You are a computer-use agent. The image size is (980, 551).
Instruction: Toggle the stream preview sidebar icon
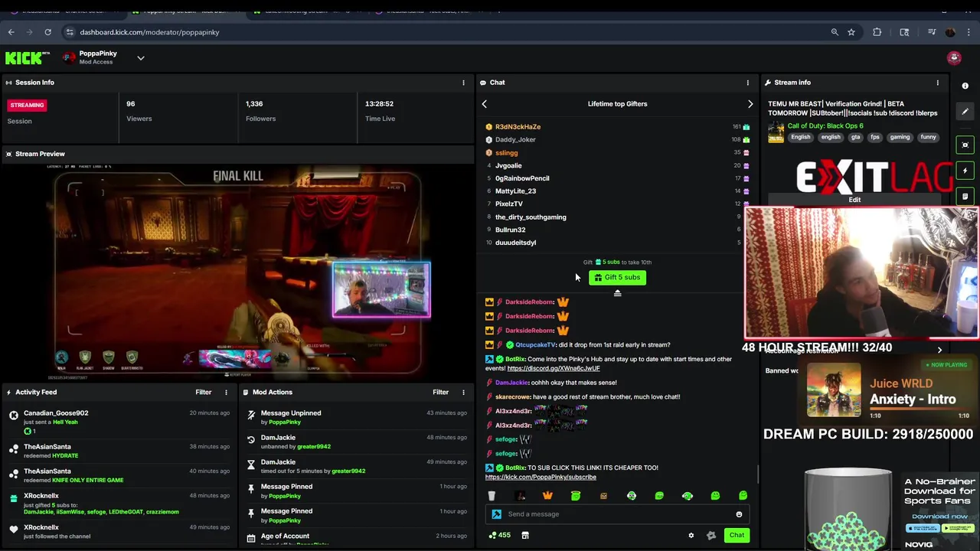965,145
